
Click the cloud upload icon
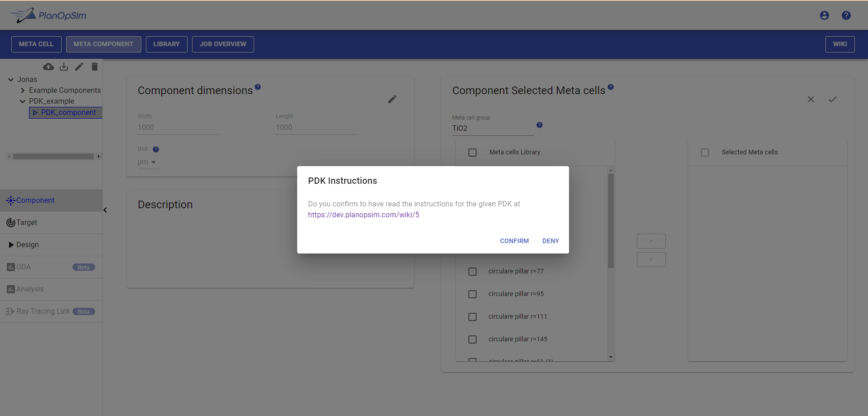tap(48, 67)
